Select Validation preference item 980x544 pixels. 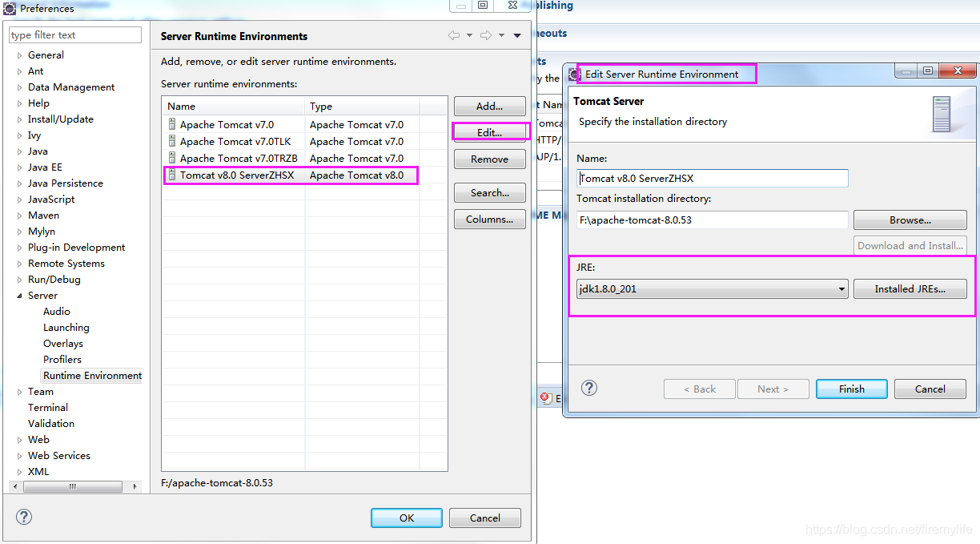[x=51, y=424]
